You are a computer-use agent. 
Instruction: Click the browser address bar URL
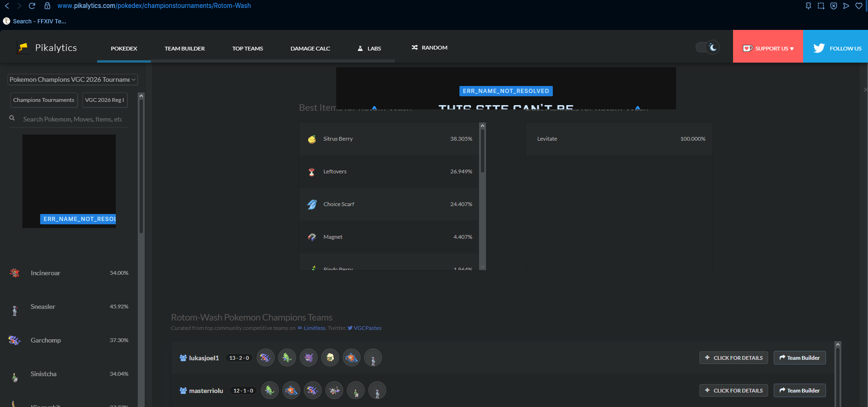(x=154, y=6)
